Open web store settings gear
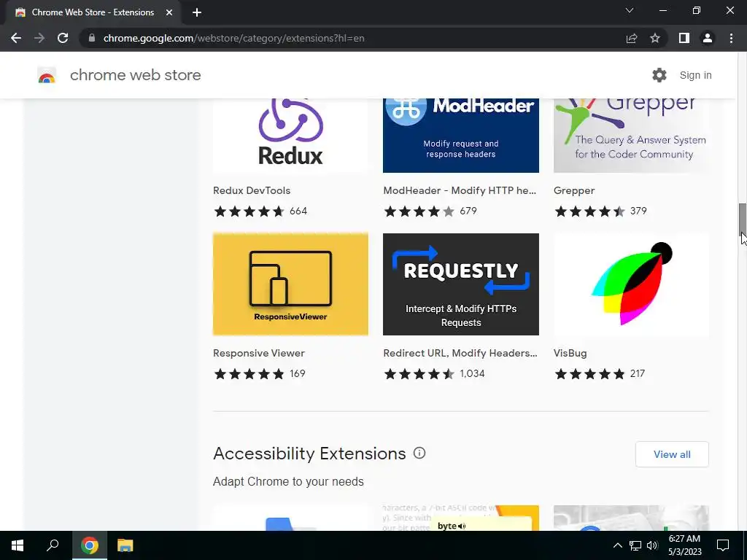747x560 pixels. [659, 75]
